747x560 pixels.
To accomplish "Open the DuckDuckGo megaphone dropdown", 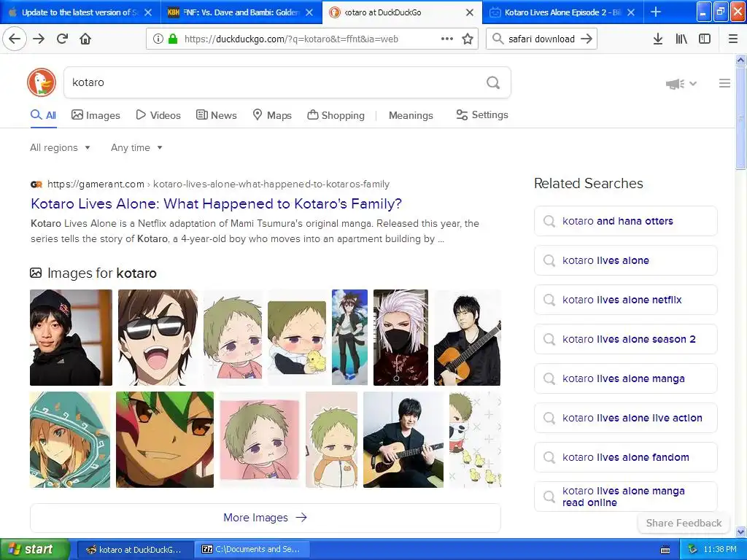I will [x=681, y=84].
